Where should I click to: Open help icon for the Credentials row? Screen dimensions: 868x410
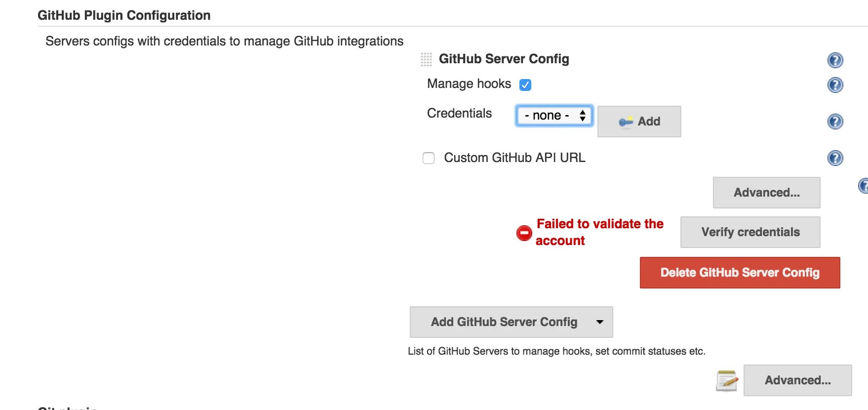835,122
